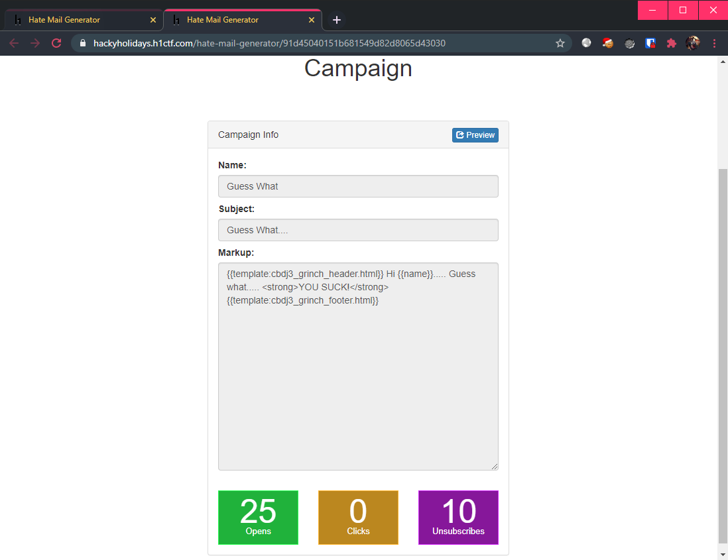The height and width of the screenshot is (560, 728).
Task: Open the extensions puzzle-piece icon
Action: tap(672, 43)
